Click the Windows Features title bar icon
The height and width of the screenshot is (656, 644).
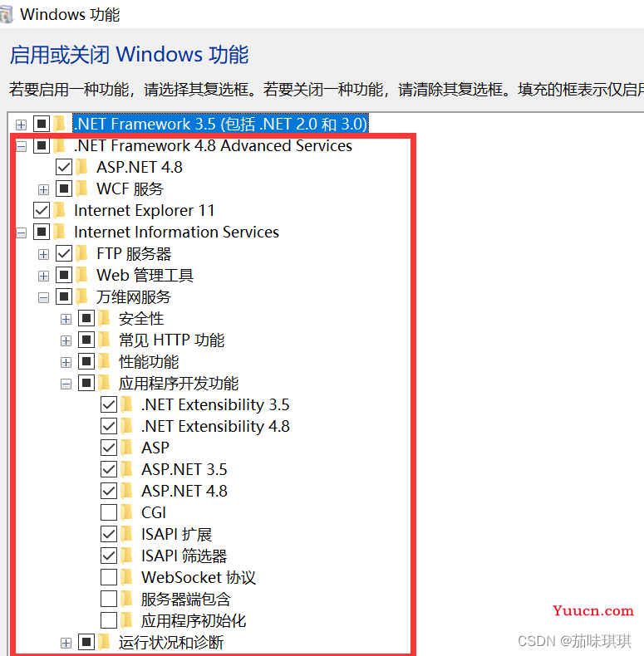pos(7,15)
